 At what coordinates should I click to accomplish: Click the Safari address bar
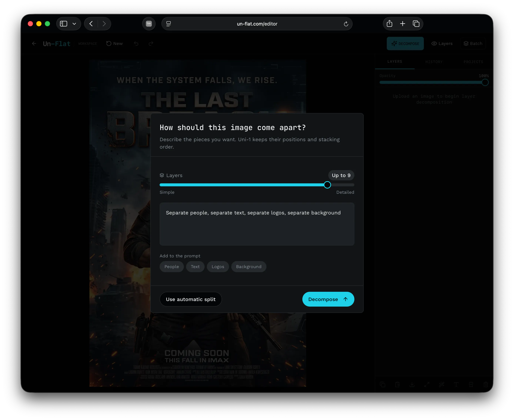(x=257, y=24)
